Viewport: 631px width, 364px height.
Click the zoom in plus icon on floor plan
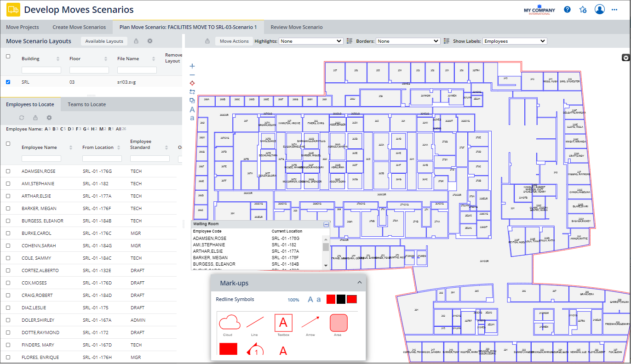192,66
